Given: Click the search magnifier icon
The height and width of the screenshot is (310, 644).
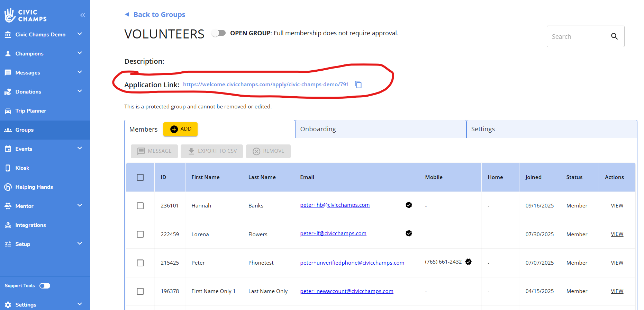Looking at the screenshot, I should (x=614, y=36).
